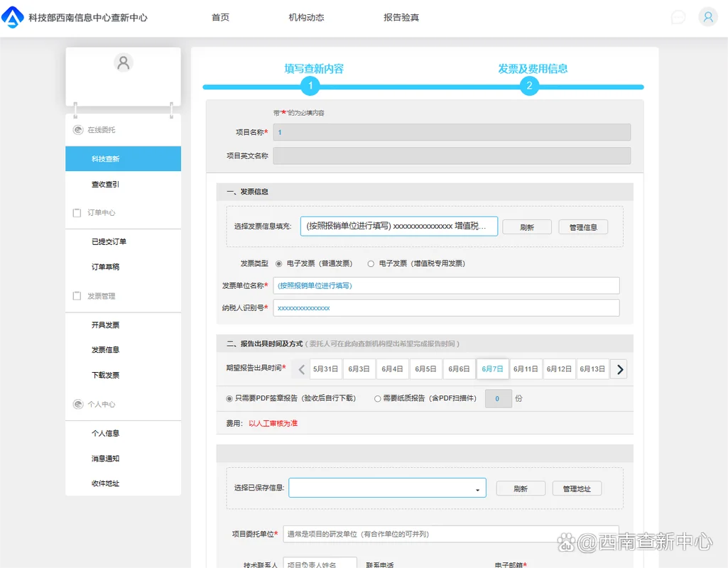This screenshot has width=728, height=568.
Task: Focus the 纳税人识别号 input field
Action: coord(446,308)
